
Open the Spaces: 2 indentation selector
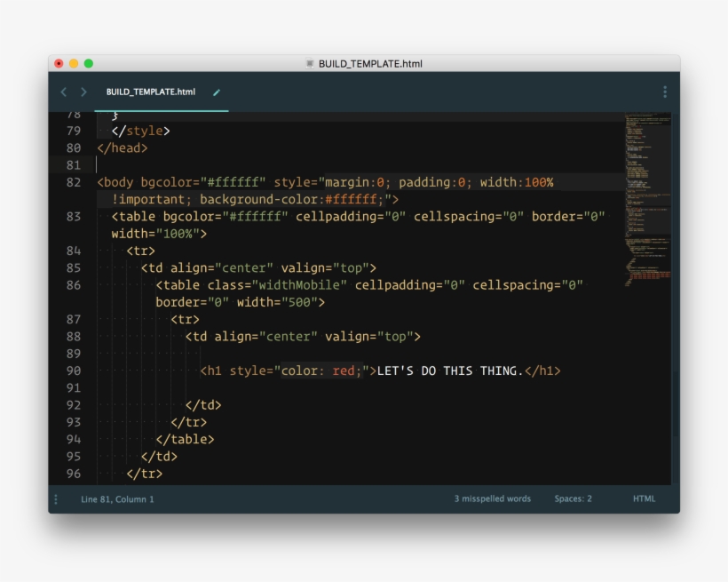[x=574, y=498]
